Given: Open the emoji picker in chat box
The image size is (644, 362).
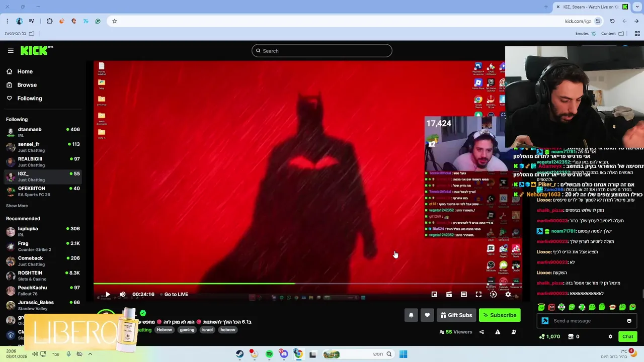Looking at the screenshot, I should (629, 321).
